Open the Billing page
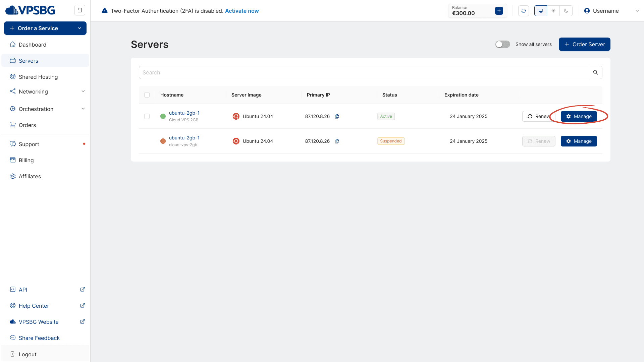644x362 pixels. pyautogui.click(x=26, y=160)
